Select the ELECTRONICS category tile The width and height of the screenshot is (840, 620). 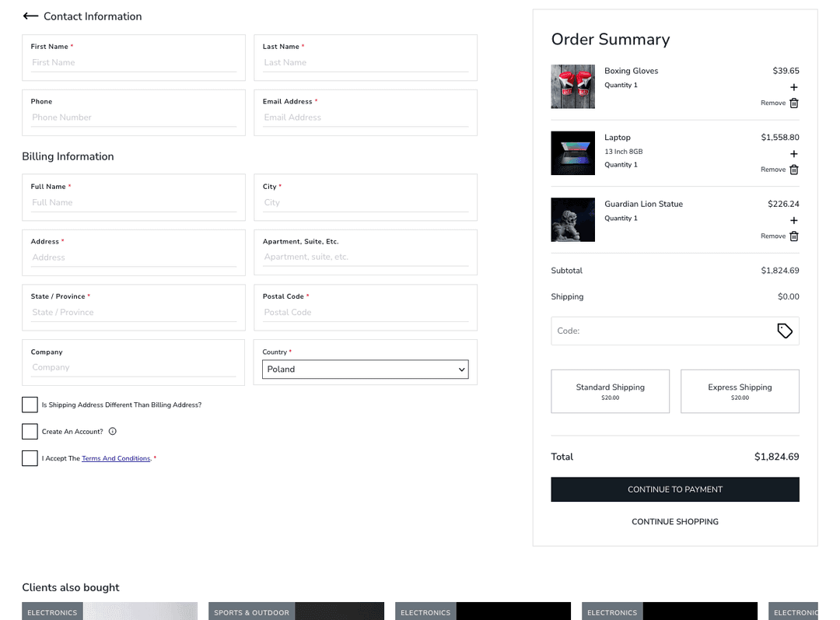(x=51, y=612)
